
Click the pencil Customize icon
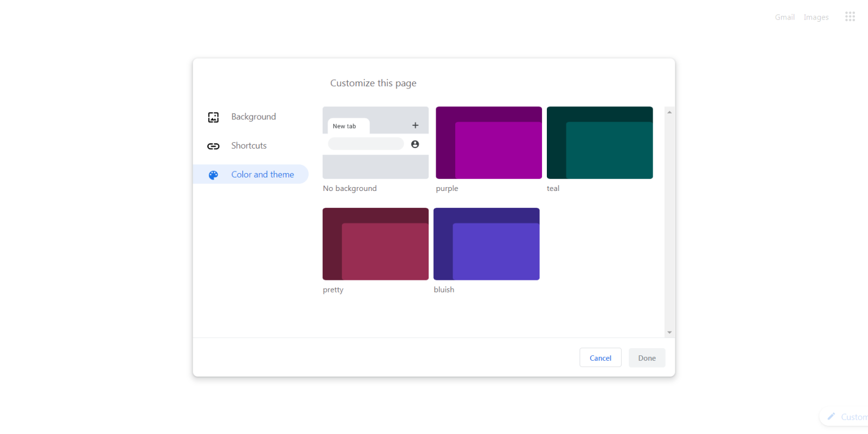pyautogui.click(x=831, y=417)
